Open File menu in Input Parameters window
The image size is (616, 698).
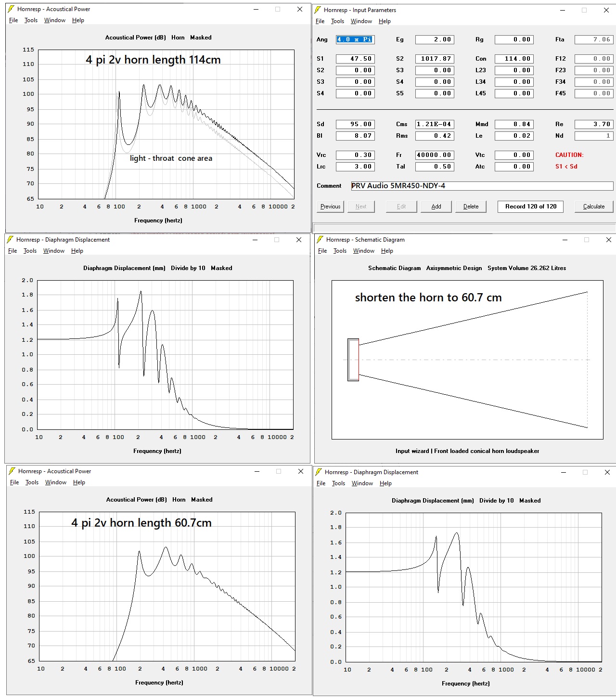point(320,21)
